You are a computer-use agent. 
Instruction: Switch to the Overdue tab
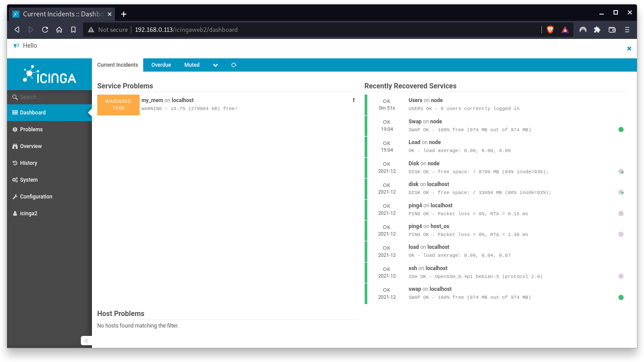coord(161,65)
